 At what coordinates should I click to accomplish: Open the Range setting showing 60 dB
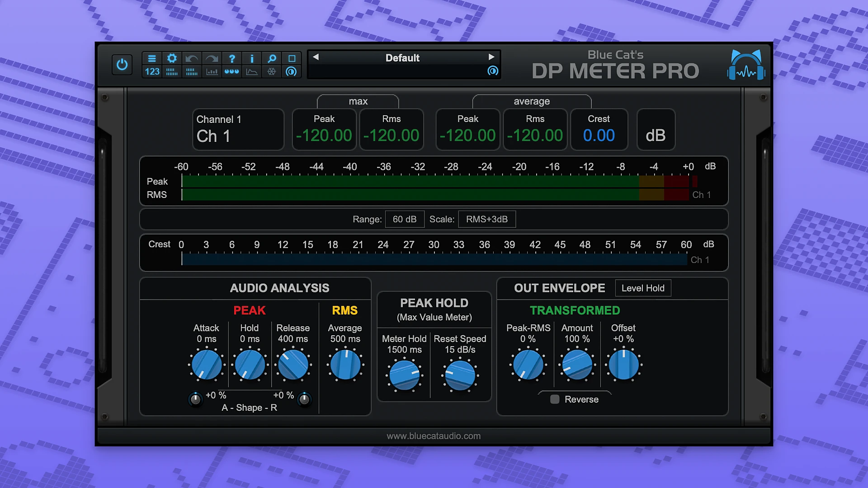[x=404, y=219]
